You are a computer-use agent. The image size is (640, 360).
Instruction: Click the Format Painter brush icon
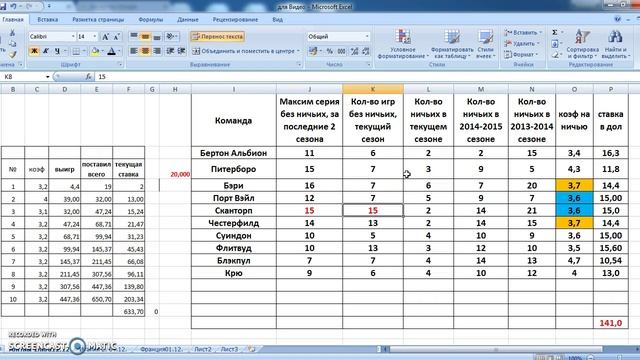tap(12, 54)
